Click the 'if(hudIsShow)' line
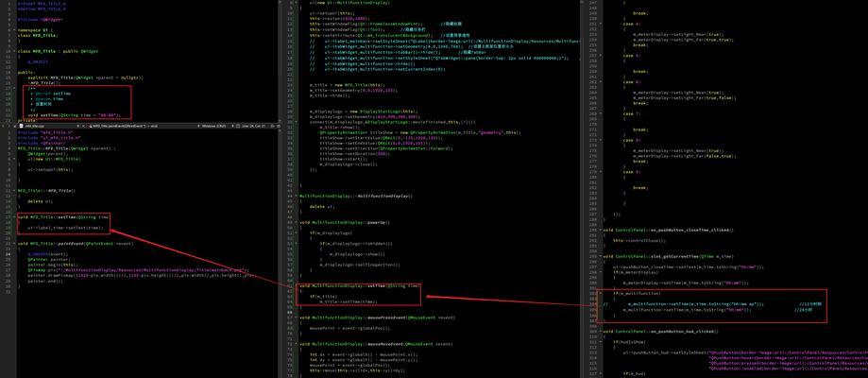This screenshot has height=378, width=868. point(629,341)
